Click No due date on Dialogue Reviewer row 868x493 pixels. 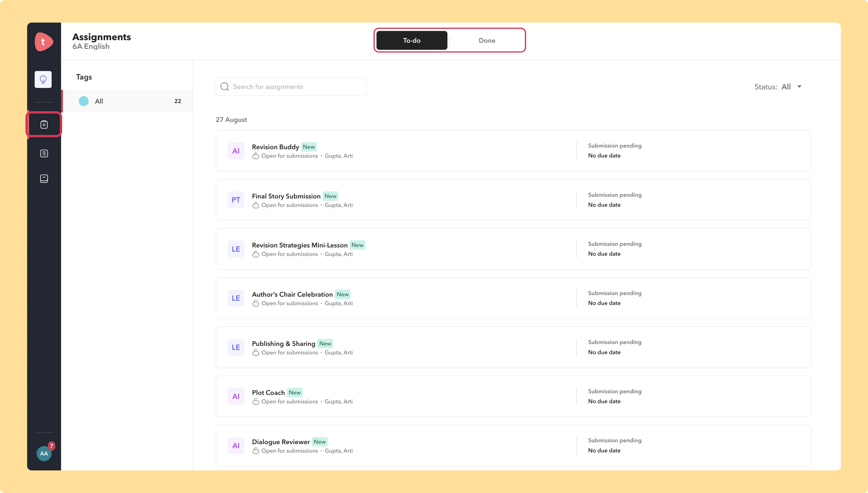[604, 450]
